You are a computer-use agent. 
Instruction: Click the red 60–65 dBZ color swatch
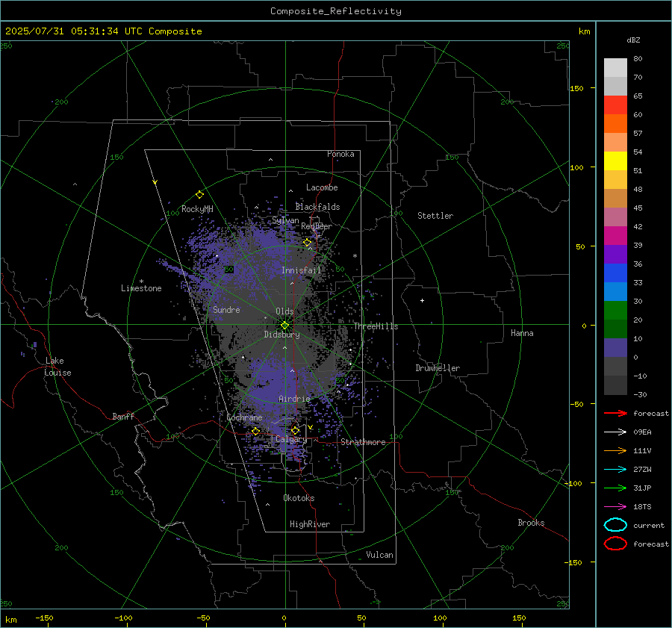click(x=615, y=105)
